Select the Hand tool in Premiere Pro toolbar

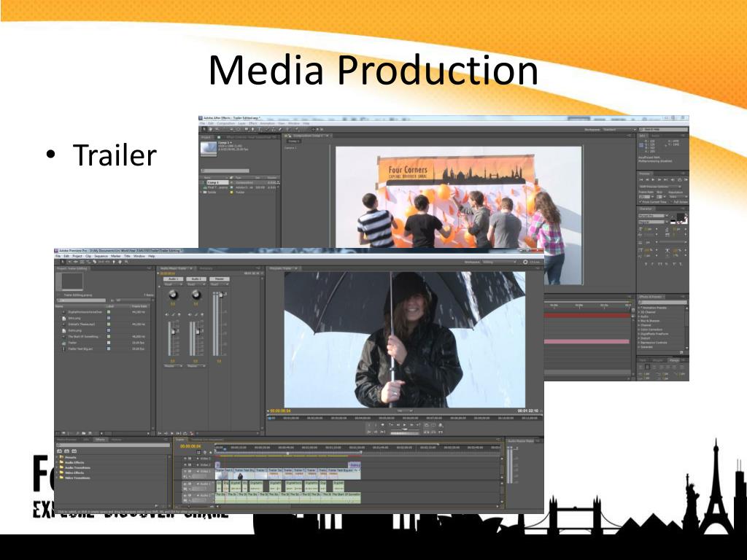(x=120, y=262)
